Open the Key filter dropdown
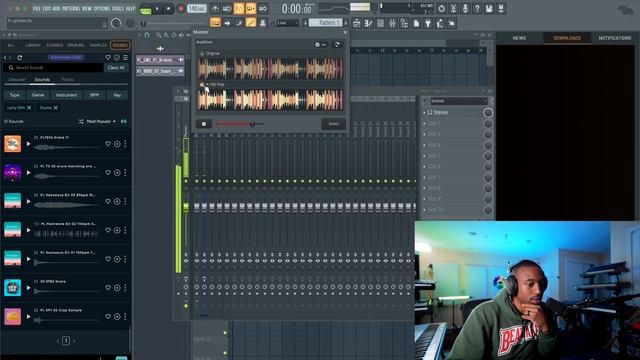This screenshot has height=360, width=640. tap(117, 95)
